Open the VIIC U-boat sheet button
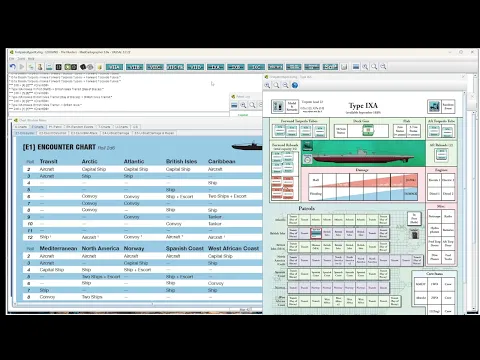Viewport: 480px width, 360px height. pyautogui.click(x=155, y=67)
